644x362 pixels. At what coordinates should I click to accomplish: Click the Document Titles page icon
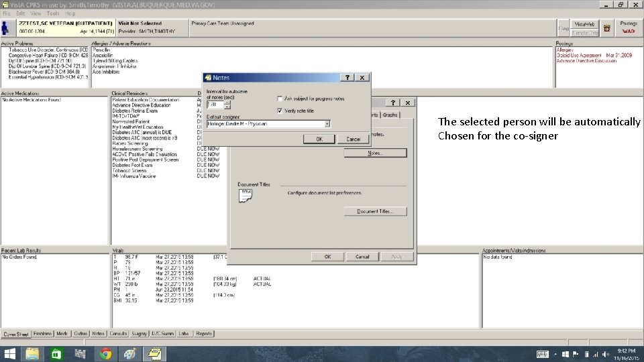(246, 196)
